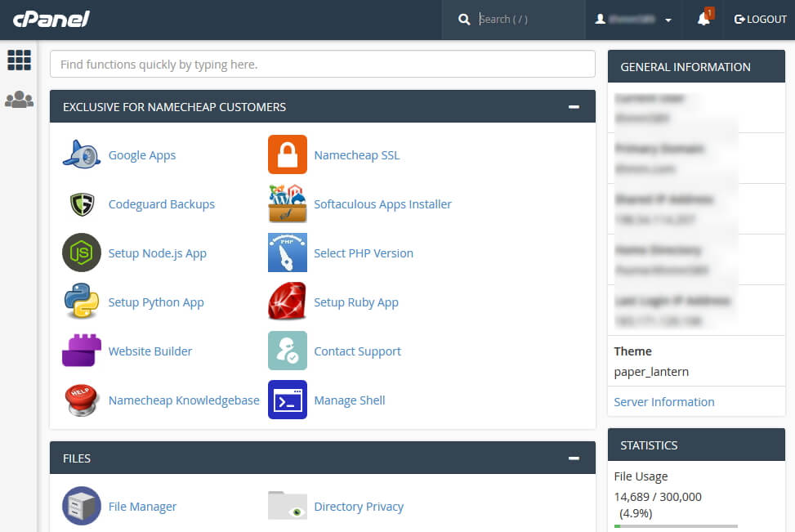Click the File Manager icon
Image resolution: width=795 pixels, height=532 pixels.
point(82,506)
